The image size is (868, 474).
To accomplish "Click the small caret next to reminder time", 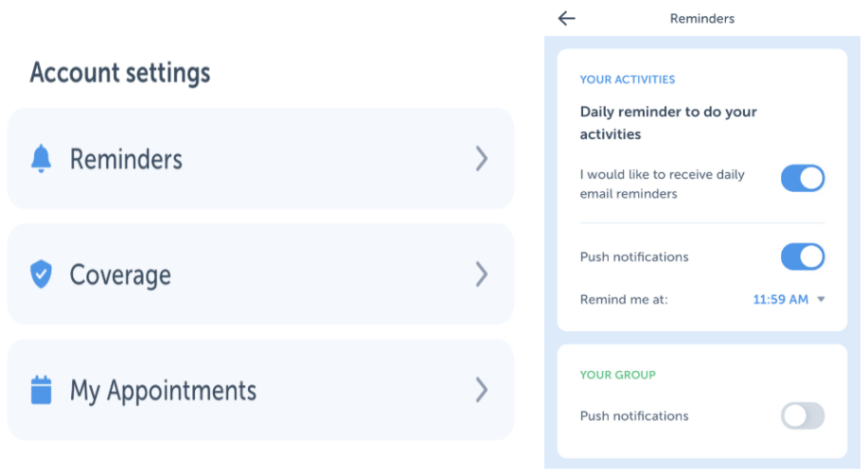I will coord(821,299).
